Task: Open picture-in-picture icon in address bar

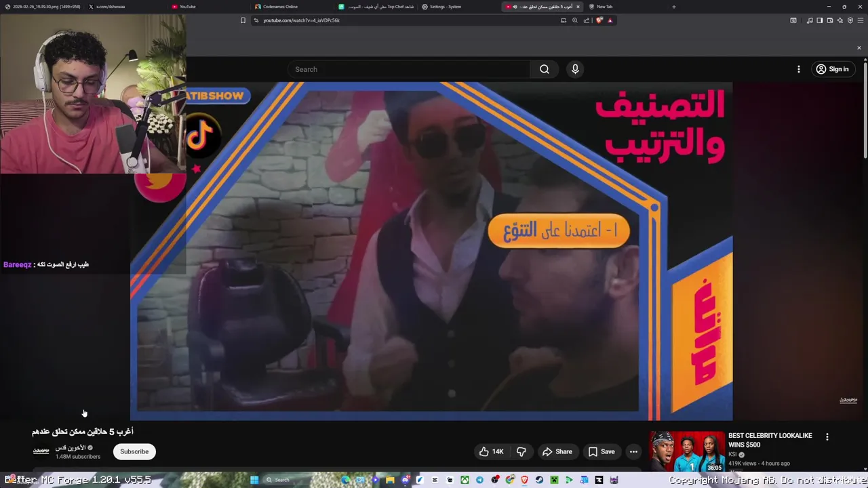Action: [563, 20]
